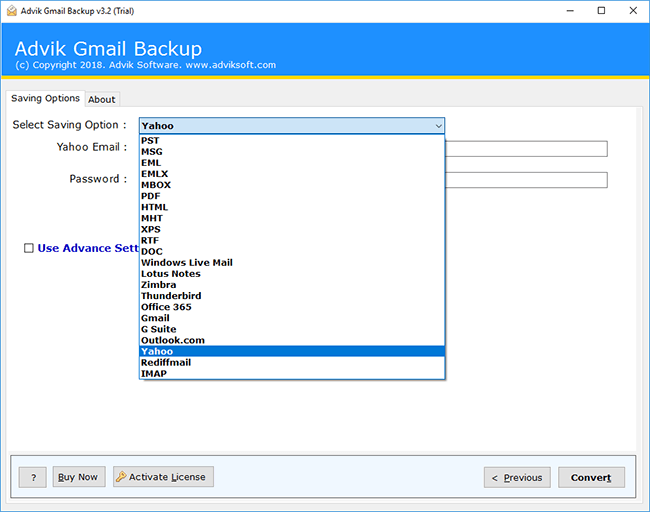Minimize the Advik Gmail Backup window
The width and height of the screenshot is (650, 512).
tap(570, 11)
